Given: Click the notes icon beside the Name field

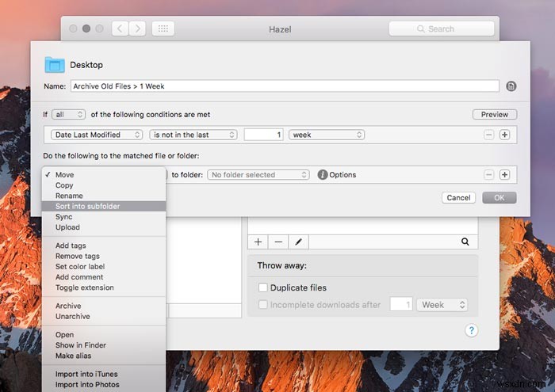Looking at the screenshot, I should (511, 86).
